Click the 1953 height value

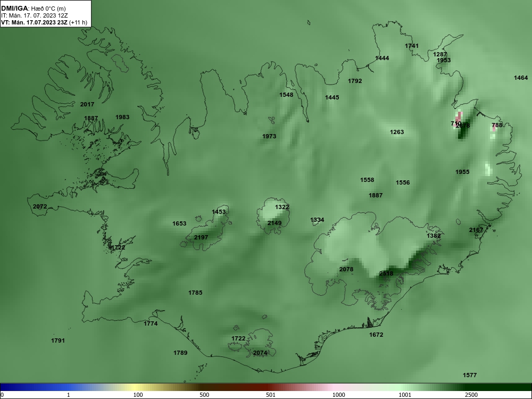tap(444, 60)
